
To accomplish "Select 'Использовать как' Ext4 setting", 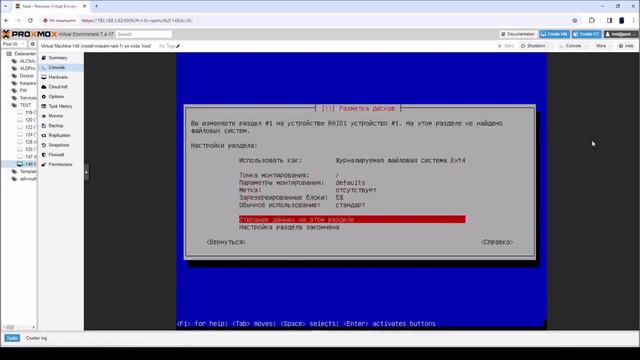I will 352,160.
